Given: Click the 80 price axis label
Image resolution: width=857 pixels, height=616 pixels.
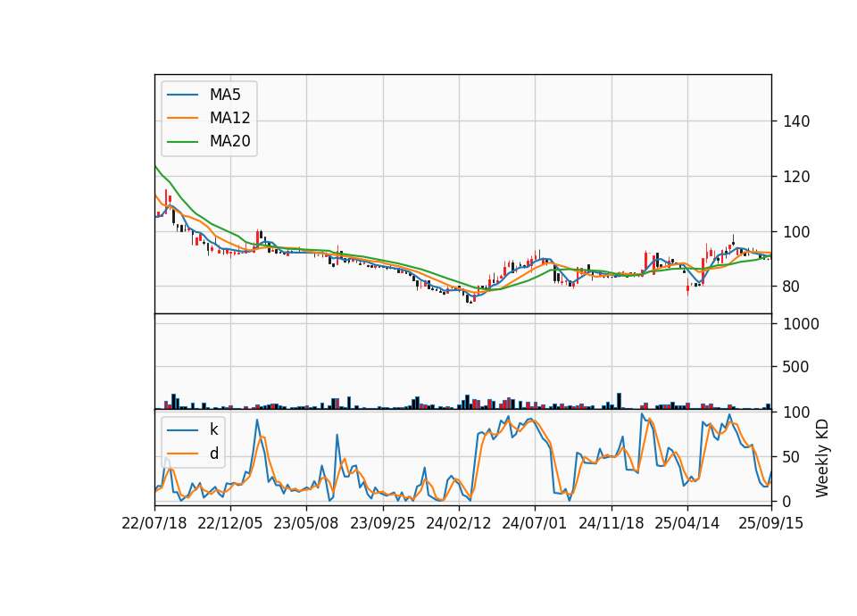Looking at the screenshot, I should point(791,287).
